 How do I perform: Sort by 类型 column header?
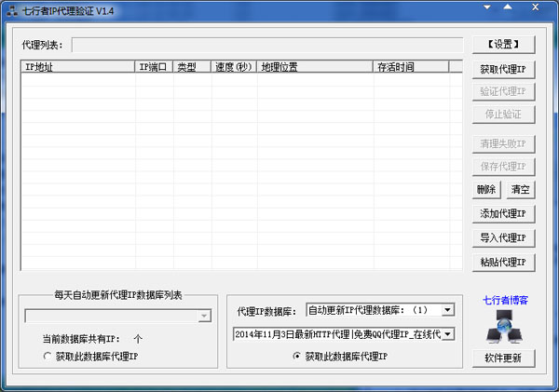pyautogui.click(x=192, y=67)
